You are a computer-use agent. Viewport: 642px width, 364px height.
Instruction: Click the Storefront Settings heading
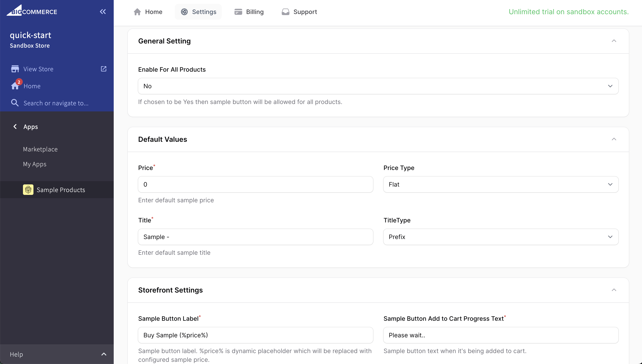[x=170, y=290]
